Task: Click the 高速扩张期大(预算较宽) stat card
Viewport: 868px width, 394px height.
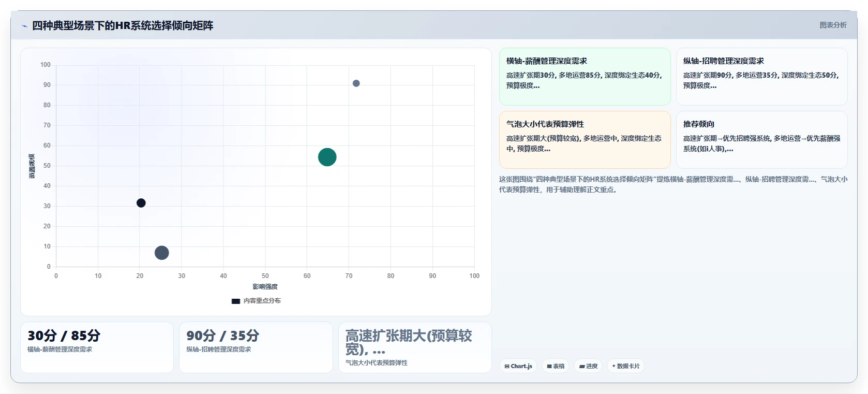Action: (x=415, y=347)
